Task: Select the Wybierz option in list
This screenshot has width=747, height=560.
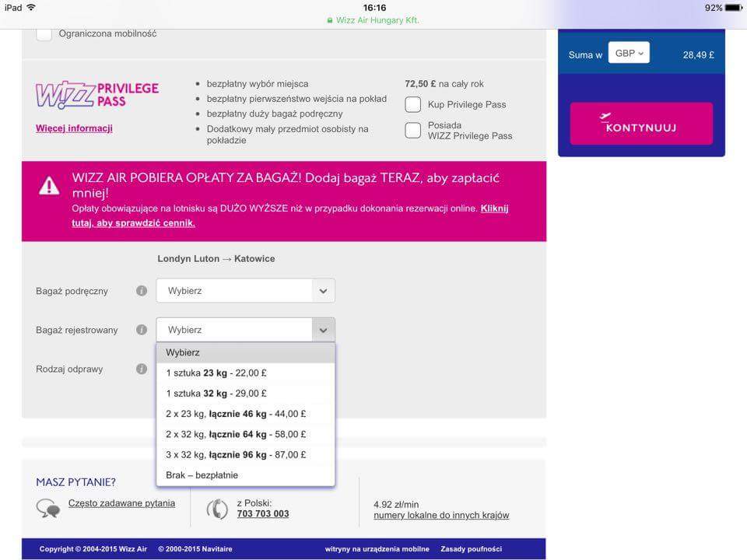Action: point(245,353)
